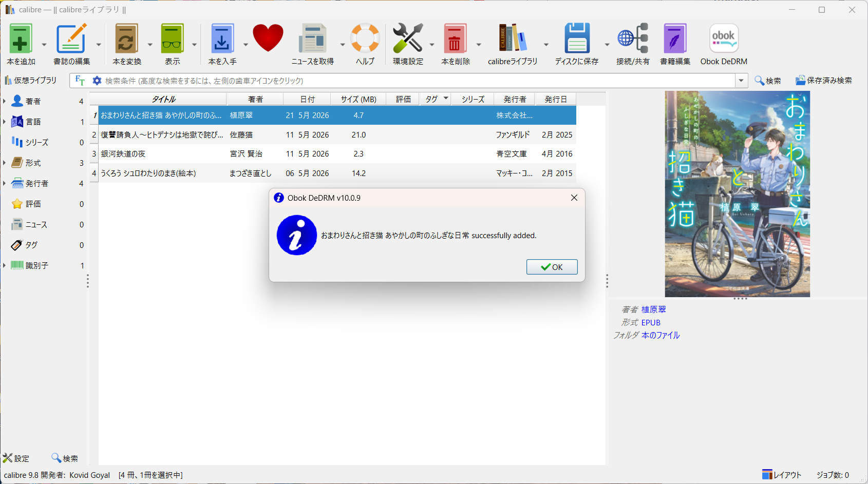868x484 pixels.
Task: Click the EPUB format link
Action: point(651,322)
